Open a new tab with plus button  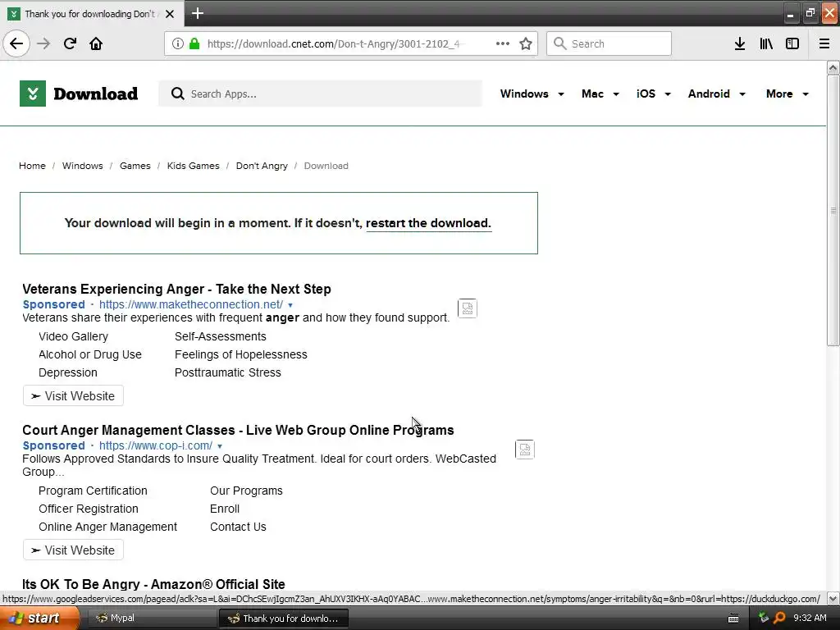click(x=197, y=13)
